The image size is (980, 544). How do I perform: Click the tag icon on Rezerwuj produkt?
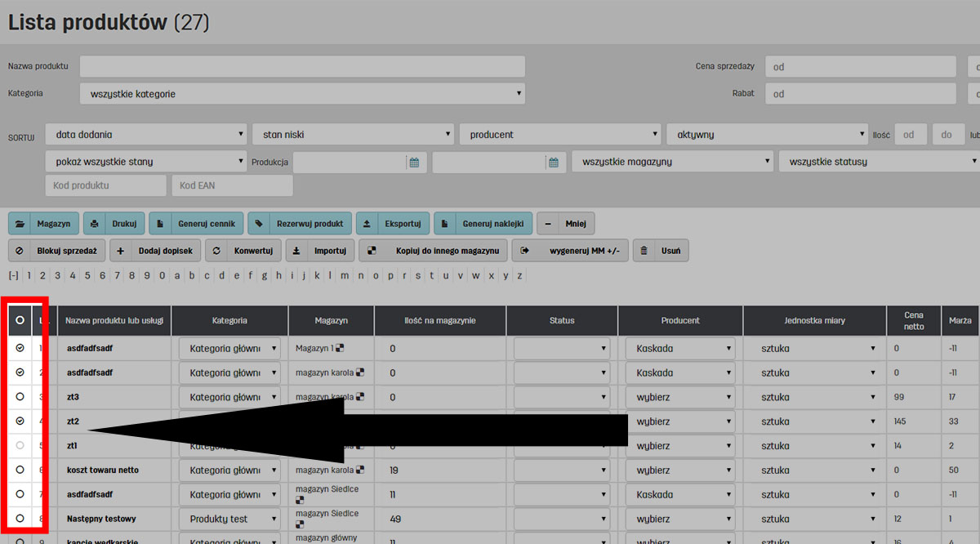259,223
